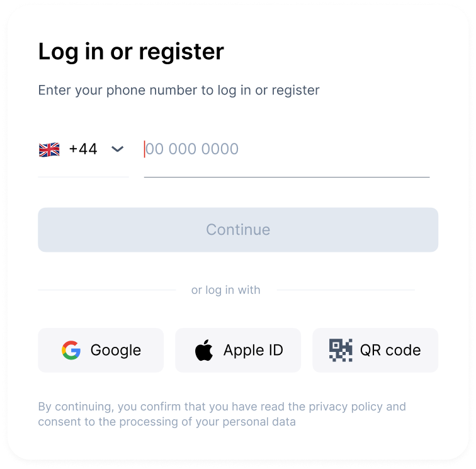The width and height of the screenshot is (476, 469).
Task: Click the "Log in or register" heading
Action: [131, 52]
